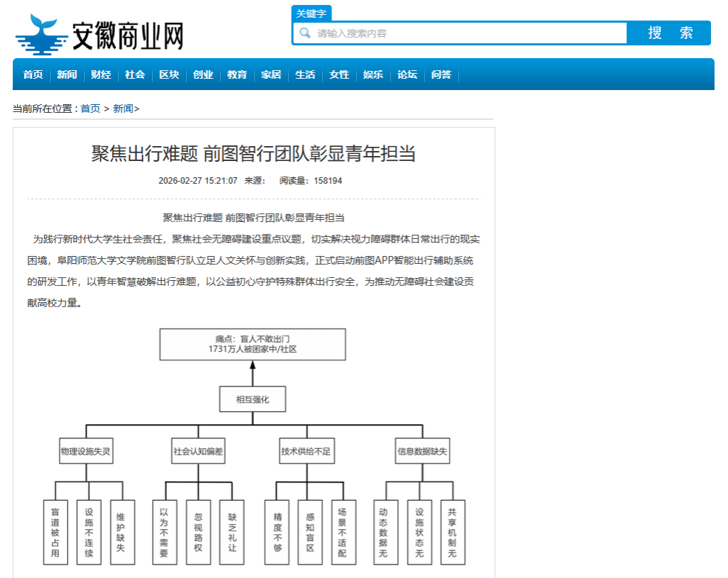Screen dimensions: 728x578
Task: Click the pain-point flowchart image
Action: [253, 447]
